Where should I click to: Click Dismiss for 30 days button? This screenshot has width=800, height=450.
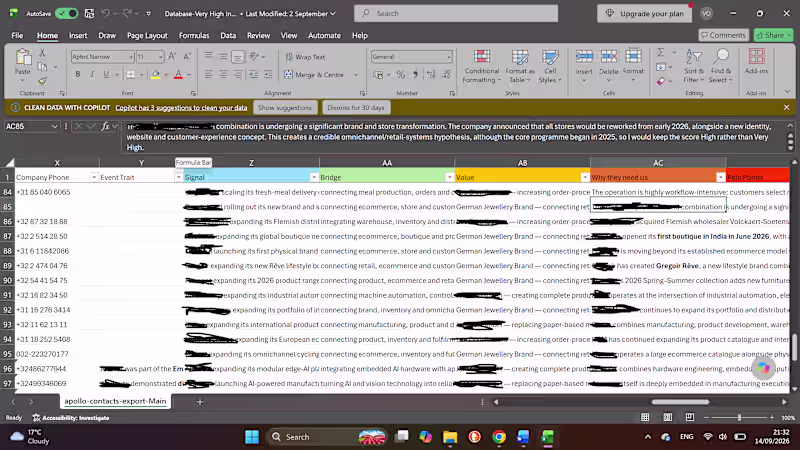(356, 108)
